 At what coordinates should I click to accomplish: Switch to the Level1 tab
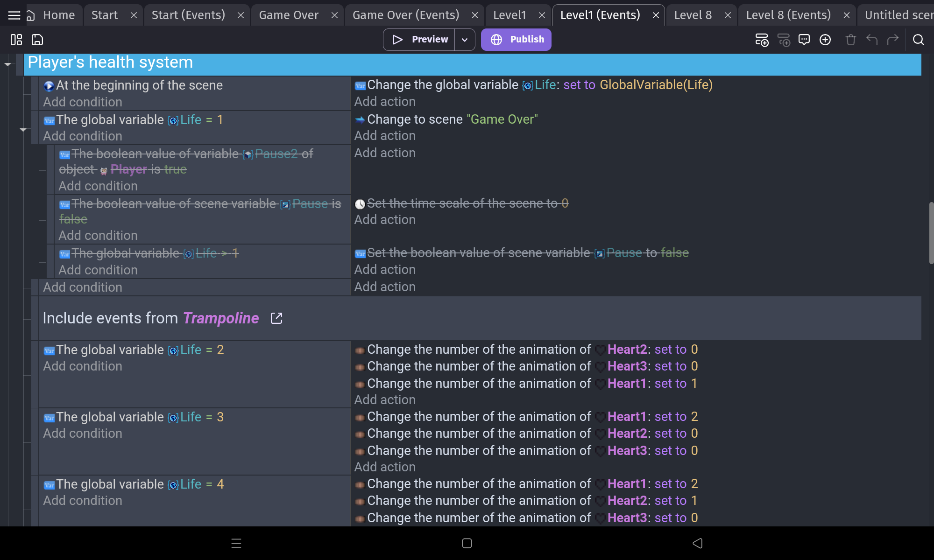(509, 15)
